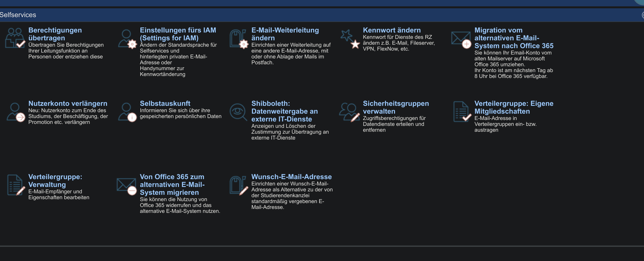
Task: Click the envelope-minus migration icon
Action: pos(127,186)
